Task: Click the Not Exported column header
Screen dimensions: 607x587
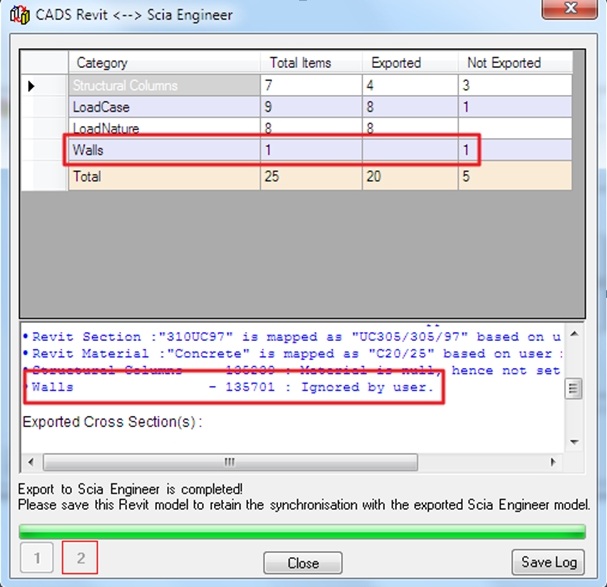Action: click(515, 62)
